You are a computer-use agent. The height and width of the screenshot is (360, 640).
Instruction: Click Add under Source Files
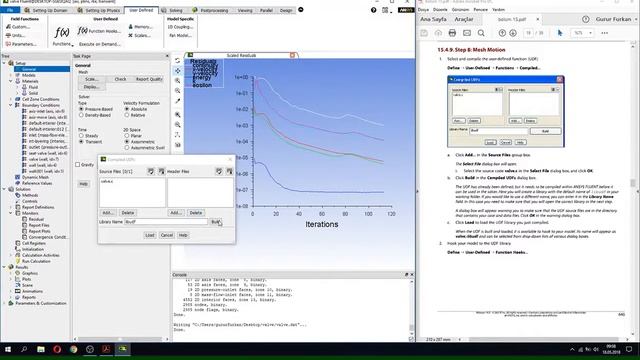pyautogui.click(x=107, y=213)
